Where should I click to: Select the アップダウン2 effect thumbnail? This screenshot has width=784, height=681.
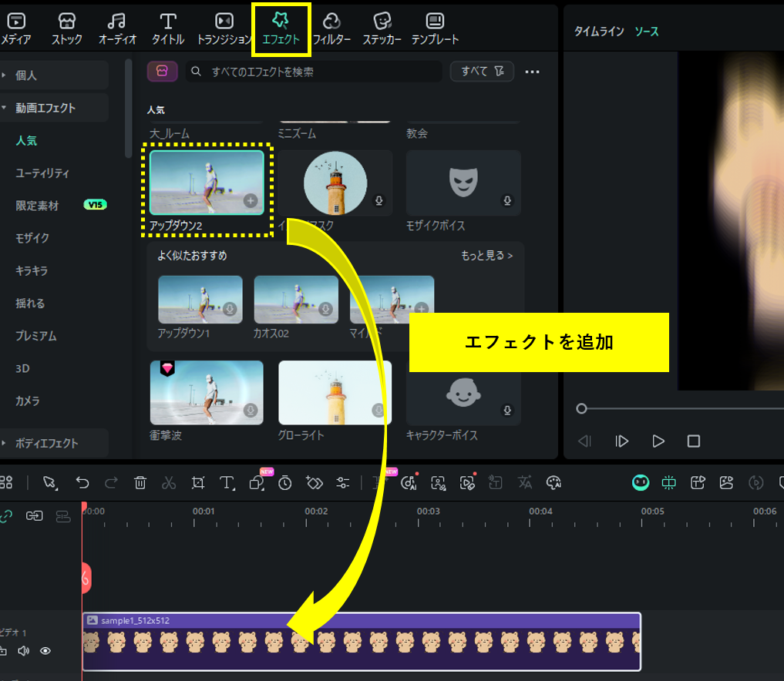(x=206, y=183)
